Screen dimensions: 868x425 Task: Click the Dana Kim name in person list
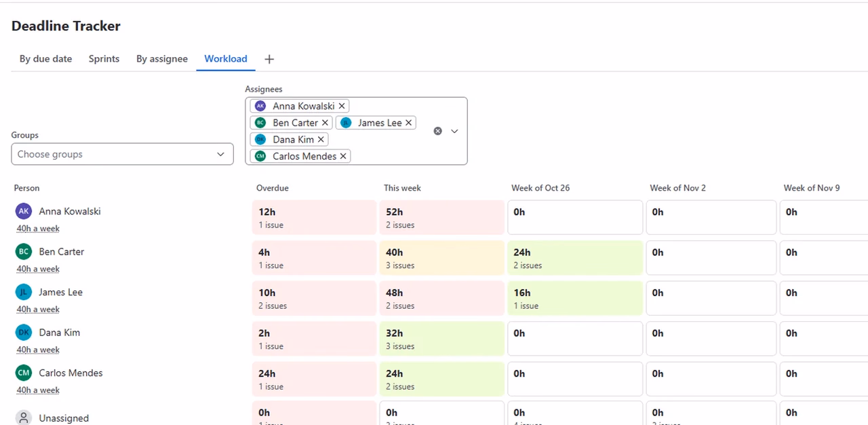coord(60,333)
